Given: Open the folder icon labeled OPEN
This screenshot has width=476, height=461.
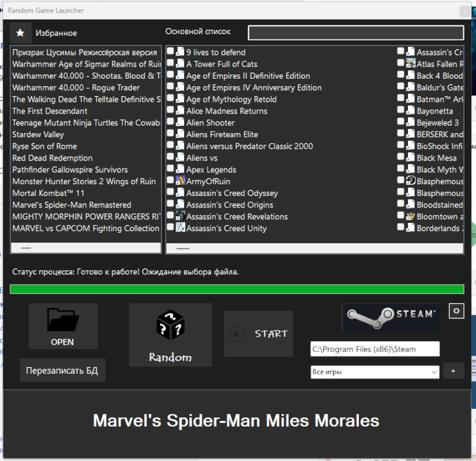Looking at the screenshot, I should tap(63, 326).
